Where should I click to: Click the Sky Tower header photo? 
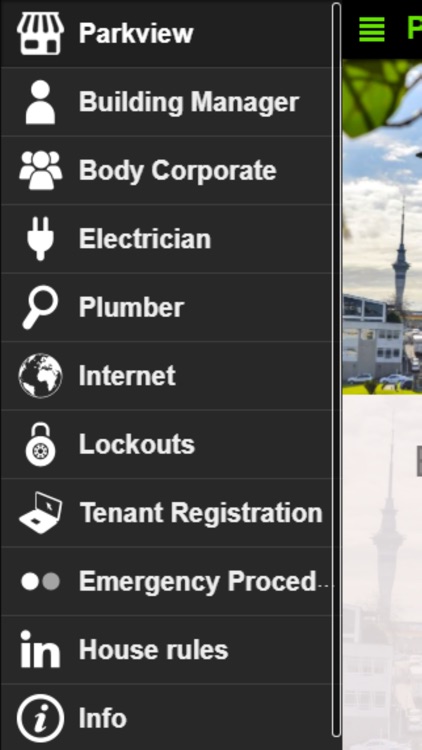[x=382, y=227]
